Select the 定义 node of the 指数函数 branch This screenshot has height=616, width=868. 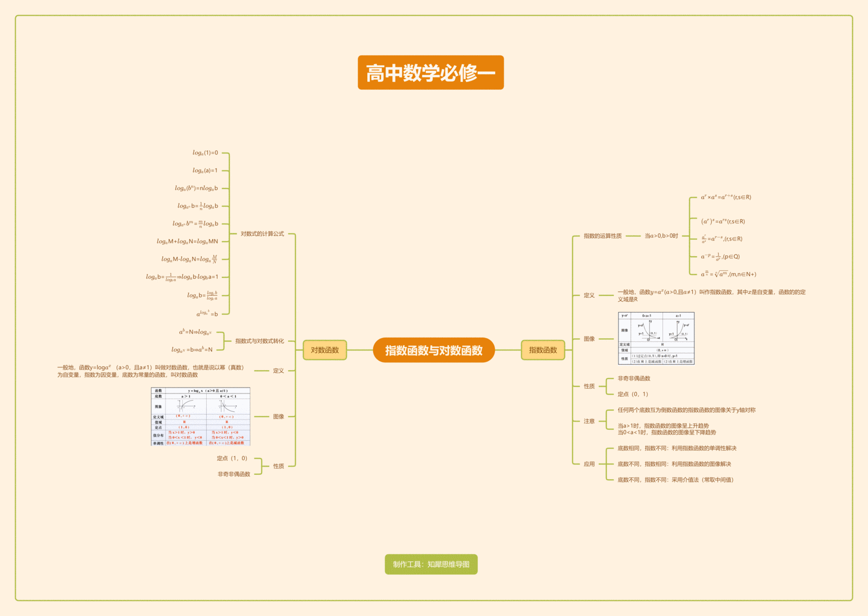589,295
